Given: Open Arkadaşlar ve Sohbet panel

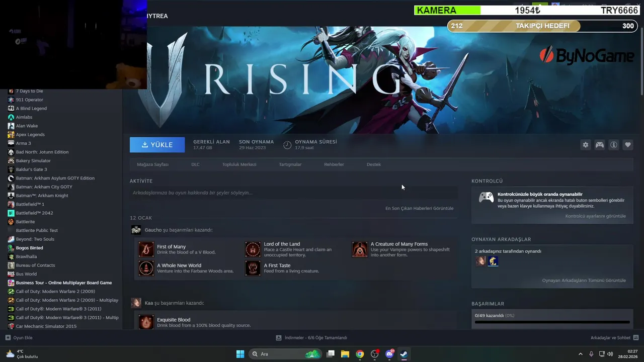Looking at the screenshot, I should coord(615,338).
